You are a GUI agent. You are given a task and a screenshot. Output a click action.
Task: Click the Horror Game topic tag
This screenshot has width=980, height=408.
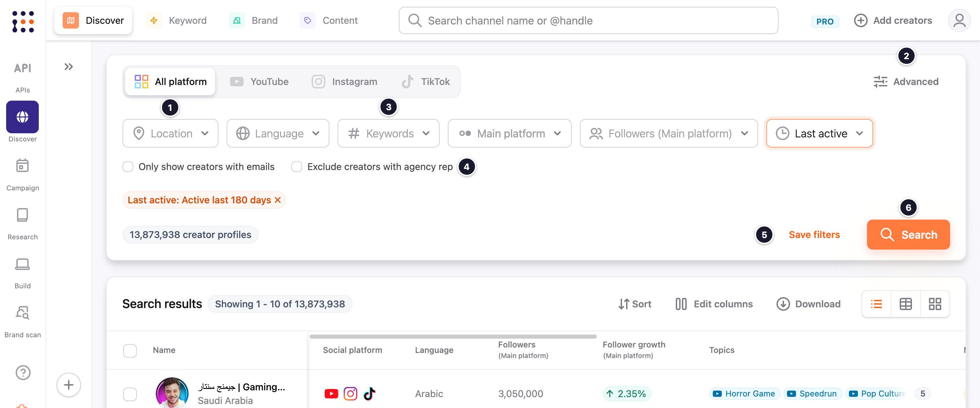(744, 394)
